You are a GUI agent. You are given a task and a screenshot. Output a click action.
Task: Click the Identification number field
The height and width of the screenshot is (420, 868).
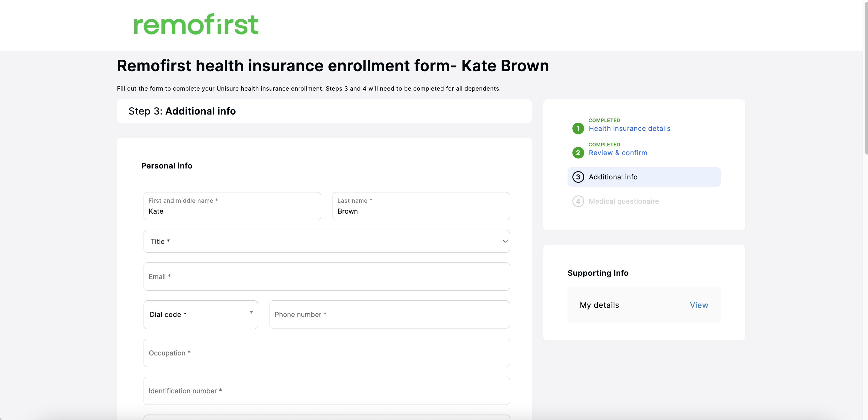326,391
